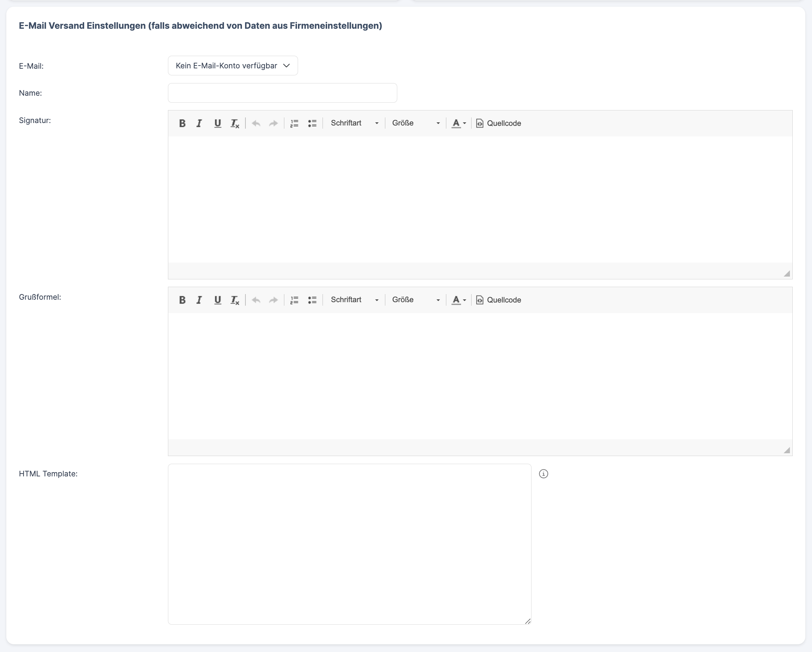Open Größe dropdown in Grußformel editor
The image size is (812, 652).
click(x=415, y=300)
